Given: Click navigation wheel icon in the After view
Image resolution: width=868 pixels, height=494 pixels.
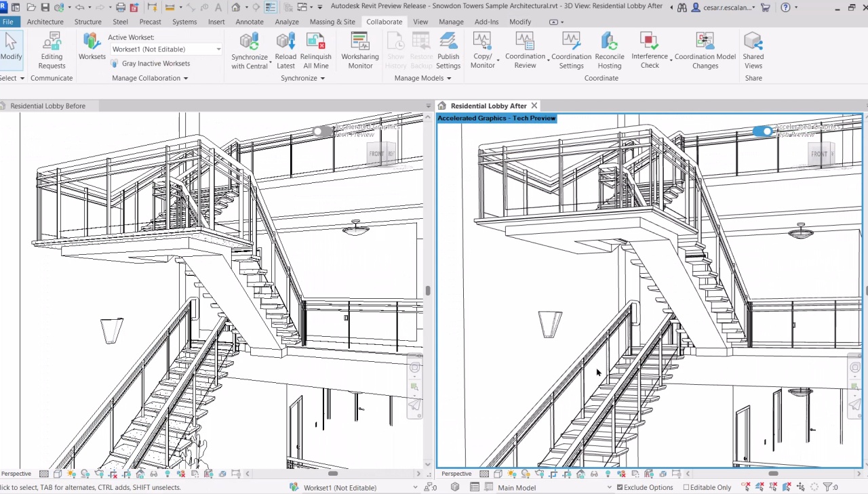Looking at the screenshot, I should [854, 367].
